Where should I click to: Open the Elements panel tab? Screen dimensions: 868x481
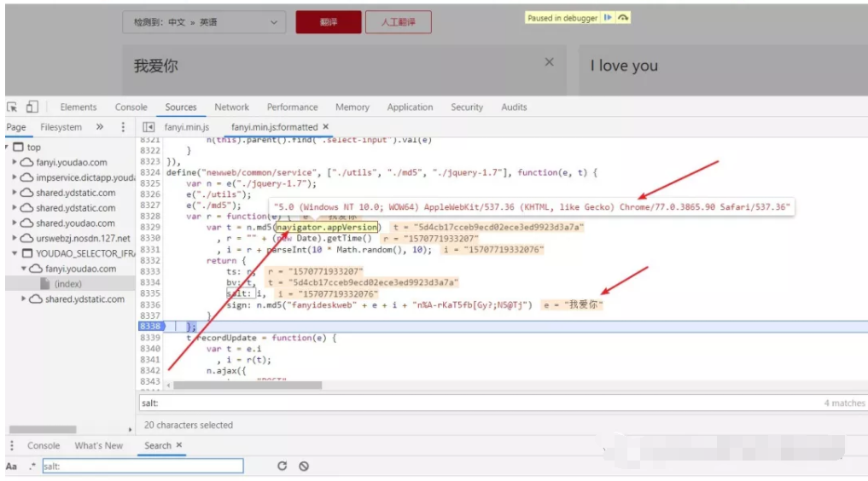pos(79,107)
